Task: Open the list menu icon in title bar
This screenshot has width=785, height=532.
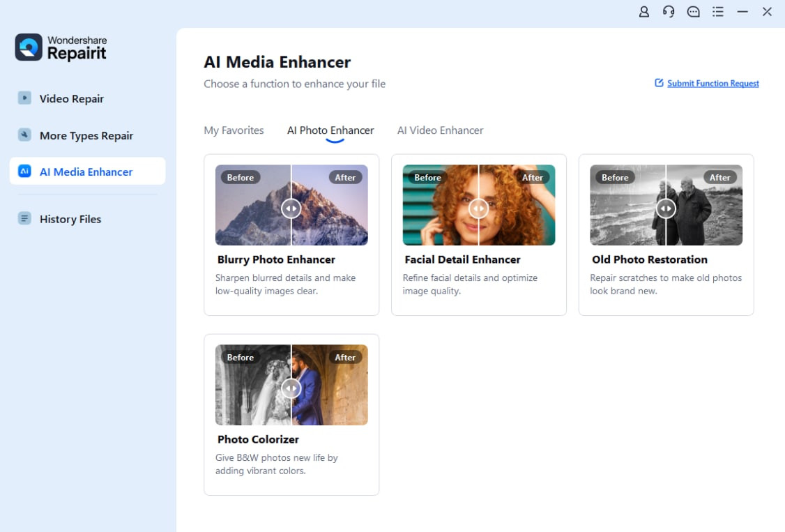Action: pos(718,12)
